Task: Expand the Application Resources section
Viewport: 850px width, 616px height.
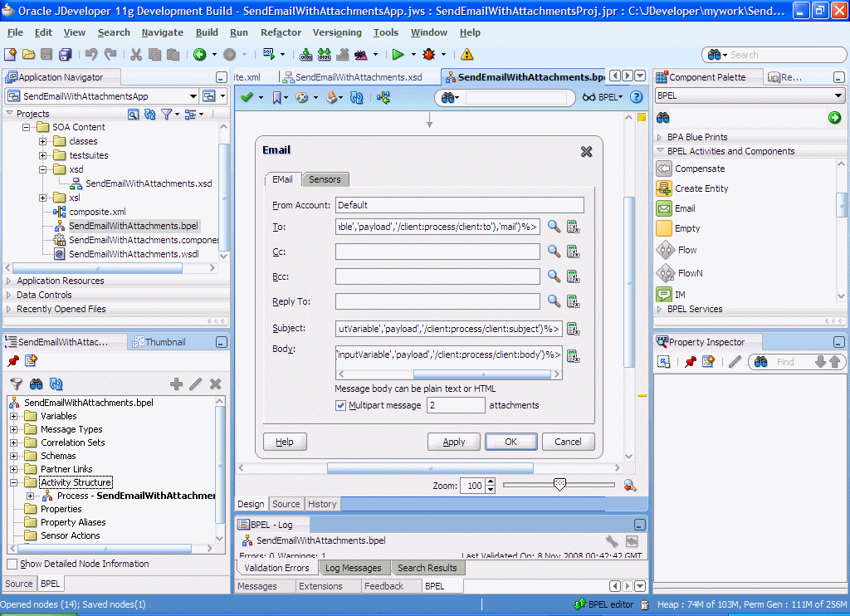Action: (8, 281)
